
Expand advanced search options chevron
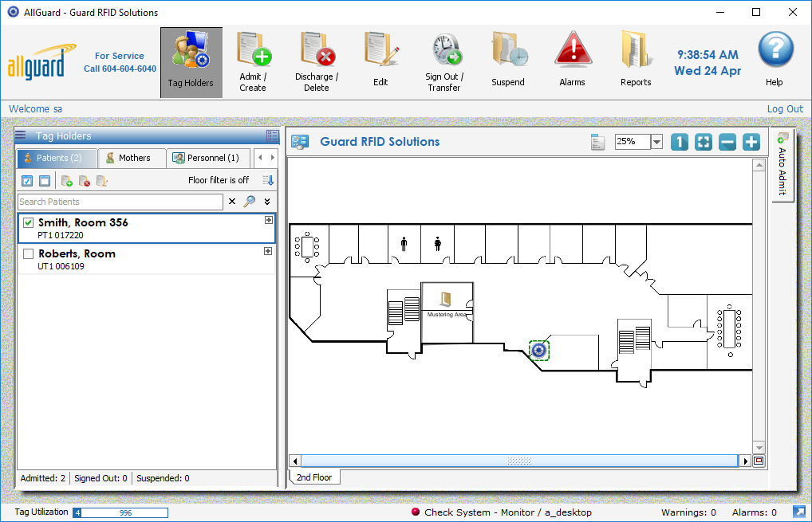(267, 202)
